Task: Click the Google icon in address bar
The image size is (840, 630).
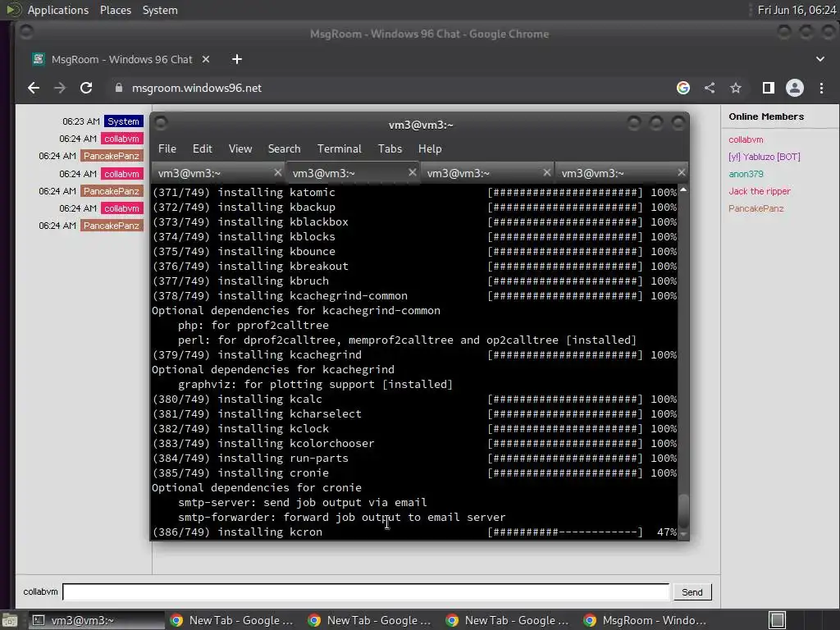Action: pos(683,88)
